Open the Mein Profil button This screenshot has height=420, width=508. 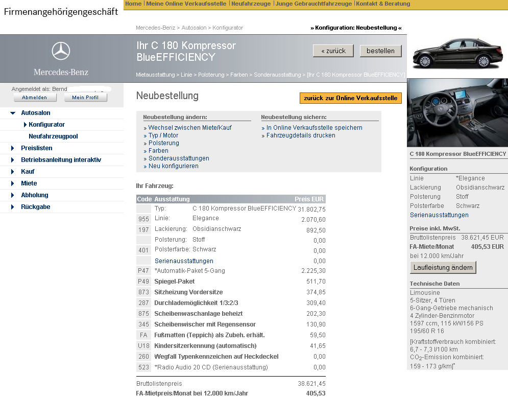coord(85,98)
